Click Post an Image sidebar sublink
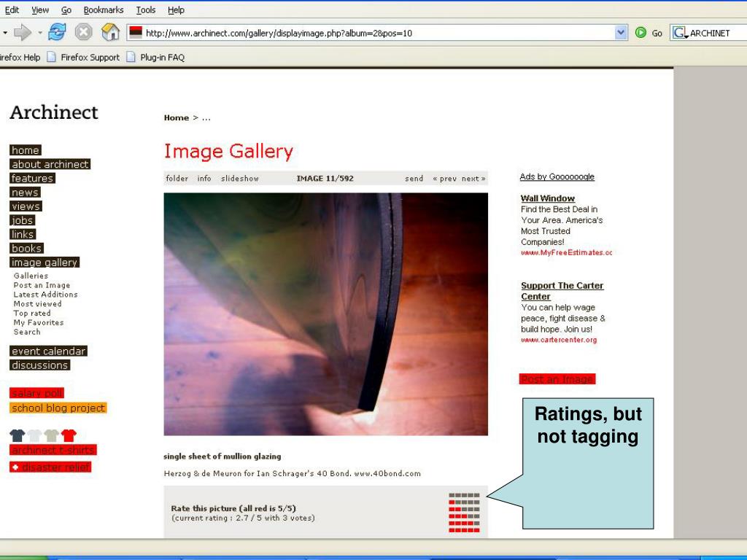The width and height of the screenshot is (747, 560). 42,285
